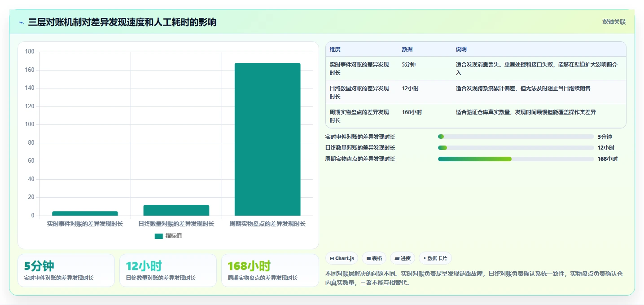644x305 pixels.
Task: Click table row name 日终数量对账的差异发现时长
Action: 359,92
